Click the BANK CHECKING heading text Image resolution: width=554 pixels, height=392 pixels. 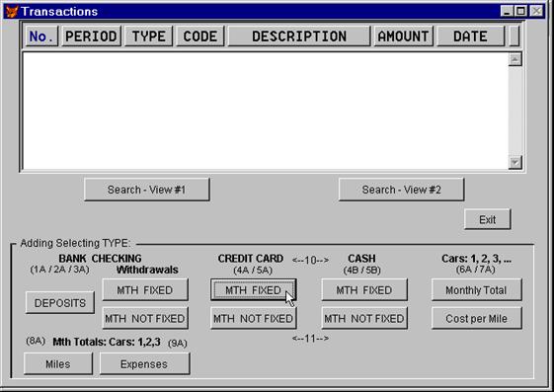[100, 258]
